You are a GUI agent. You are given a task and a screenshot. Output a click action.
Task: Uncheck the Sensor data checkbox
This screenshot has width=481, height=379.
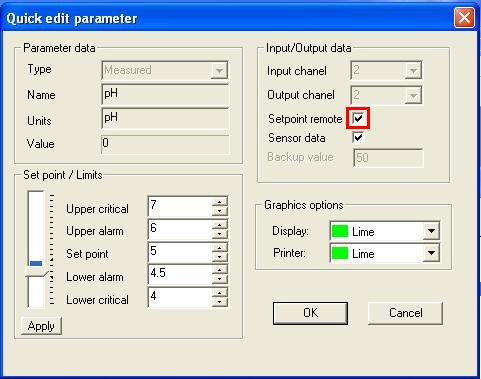[358, 137]
